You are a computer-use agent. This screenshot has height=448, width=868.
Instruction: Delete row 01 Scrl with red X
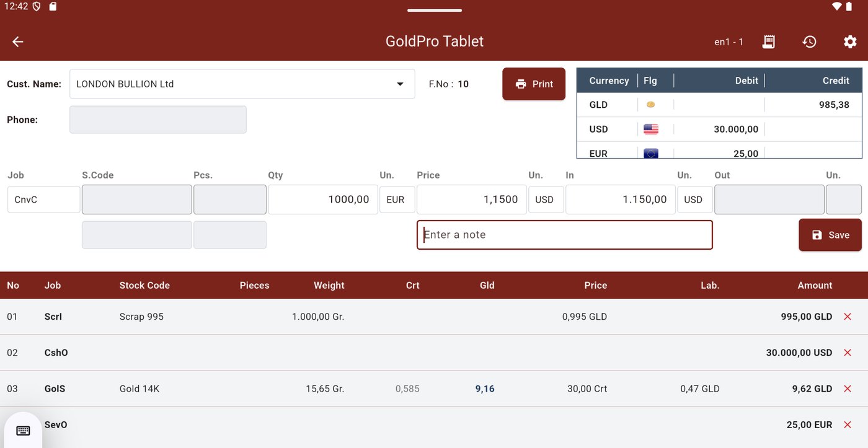point(848,317)
